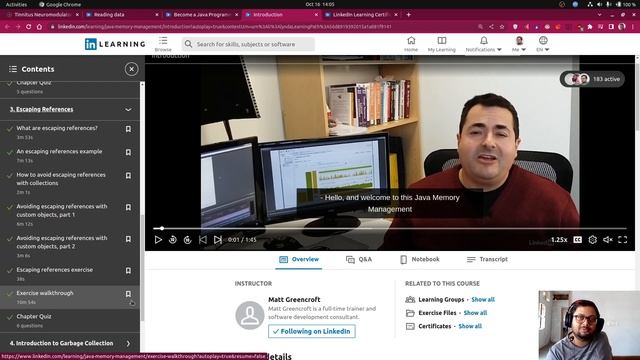Image resolution: width=640 pixels, height=360 pixels.
Task: Open the Me profile dropdown
Action: click(519, 44)
